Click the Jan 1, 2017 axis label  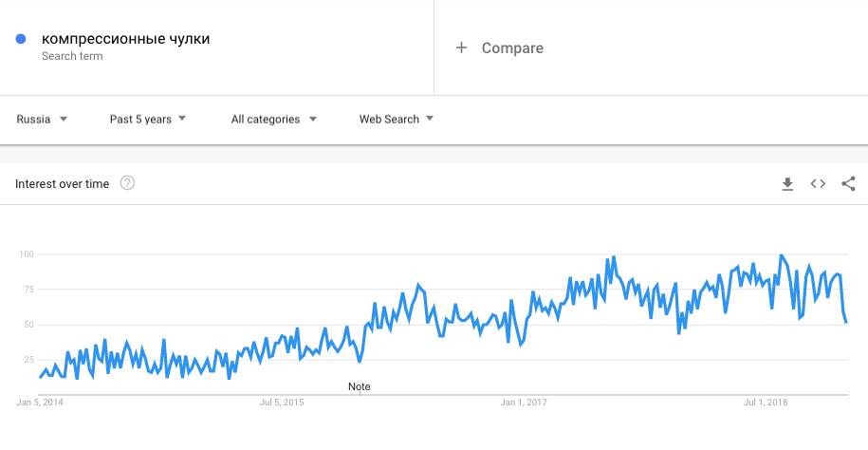(525, 403)
